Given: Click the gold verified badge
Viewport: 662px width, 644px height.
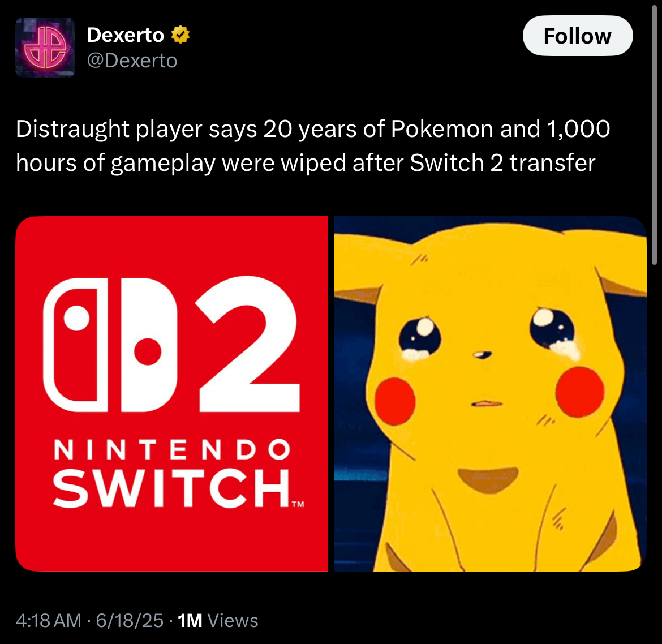Looking at the screenshot, I should (180, 35).
